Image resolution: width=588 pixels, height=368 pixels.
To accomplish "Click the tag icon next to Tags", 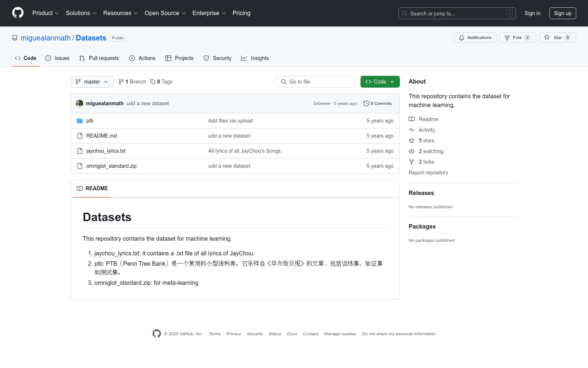I will [153, 82].
